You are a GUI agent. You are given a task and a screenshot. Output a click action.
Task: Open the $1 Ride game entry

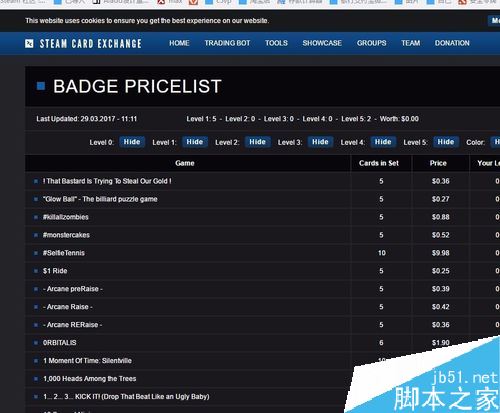[x=55, y=271]
